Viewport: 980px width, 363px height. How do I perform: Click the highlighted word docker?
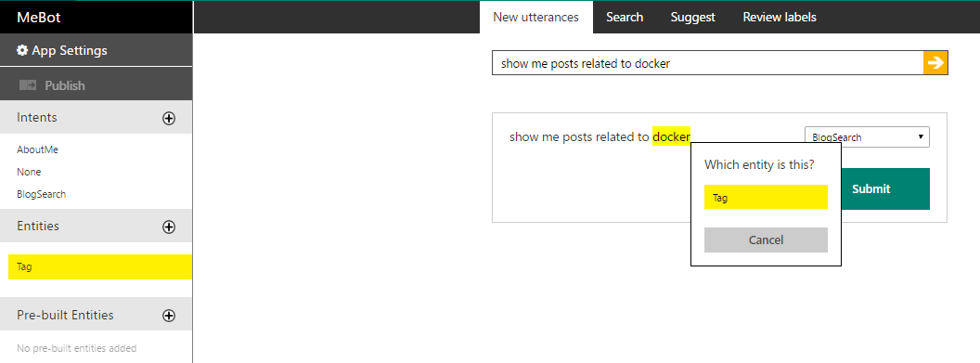pos(671,136)
